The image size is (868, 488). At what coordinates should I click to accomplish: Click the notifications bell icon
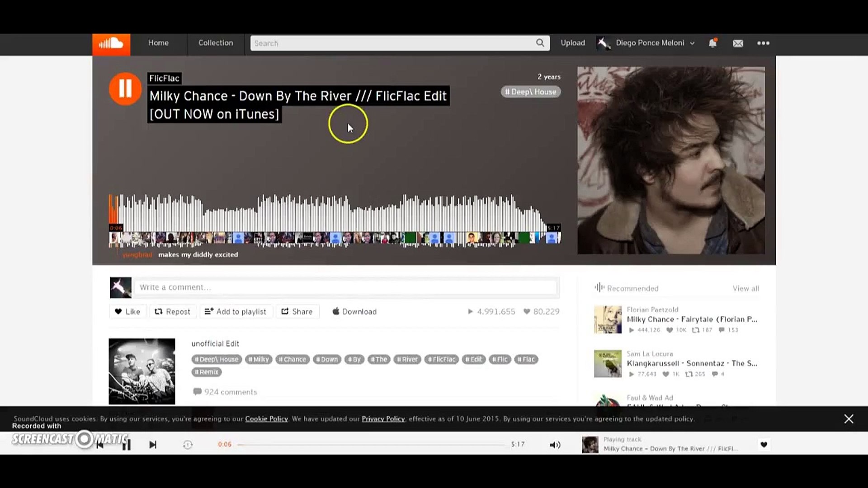pos(713,43)
